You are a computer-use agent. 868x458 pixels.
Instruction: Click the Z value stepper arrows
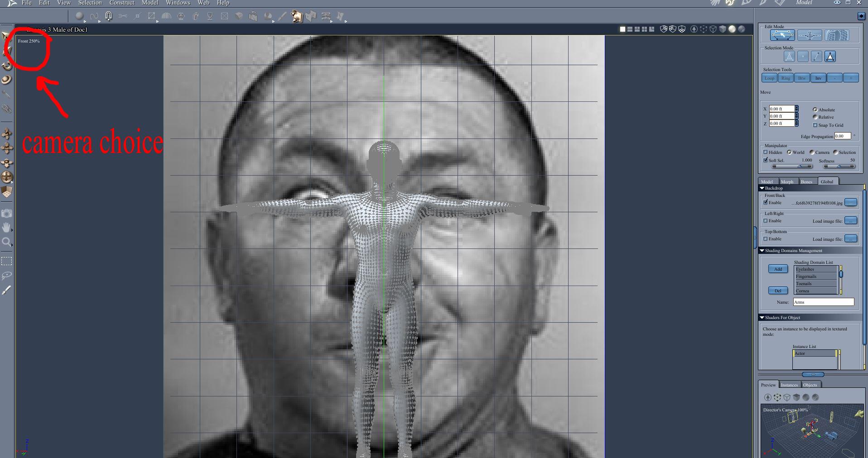click(796, 123)
